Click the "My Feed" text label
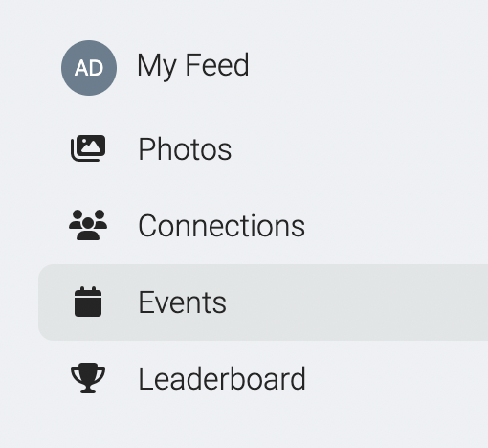This screenshot has width=488, height=448. pyautogui.click(x=193, y=66)
